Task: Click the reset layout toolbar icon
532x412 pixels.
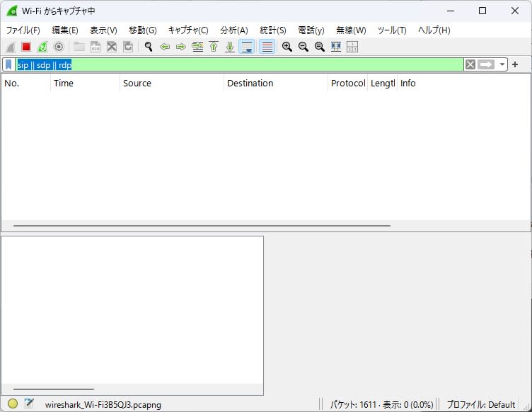Action: (352, 47)
